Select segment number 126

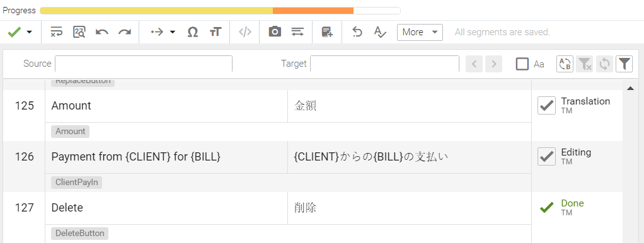24,157
